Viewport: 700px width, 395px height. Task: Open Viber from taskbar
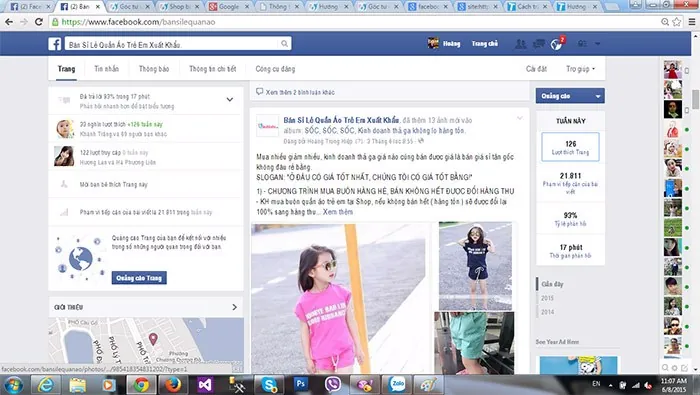[333, 385]
